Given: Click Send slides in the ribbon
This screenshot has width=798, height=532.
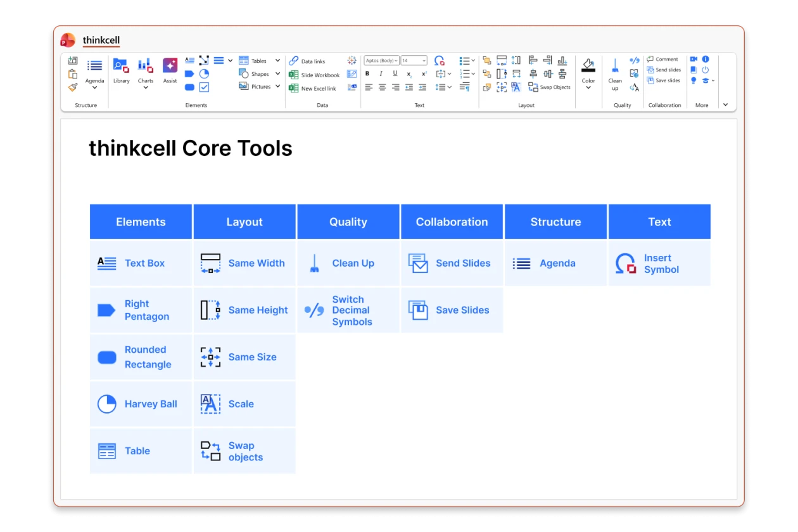Looking at the screenshot, I should (664, 70).
